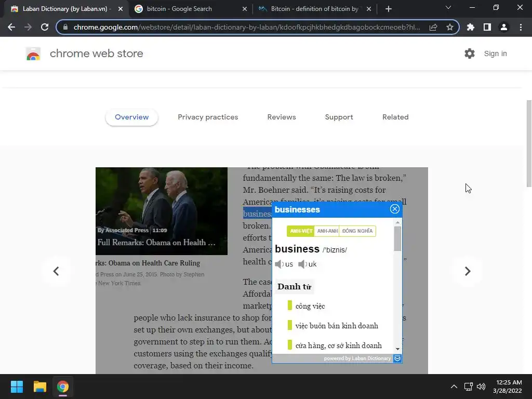Click the chrome web store title
The width and height of the screenshot is (532, 399).
[96, 54]
